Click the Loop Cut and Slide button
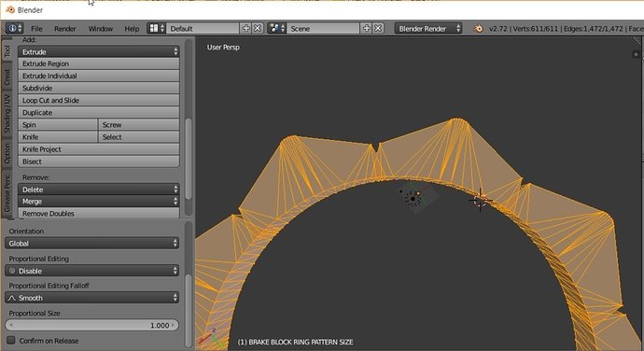 click(x=99, y=100)
